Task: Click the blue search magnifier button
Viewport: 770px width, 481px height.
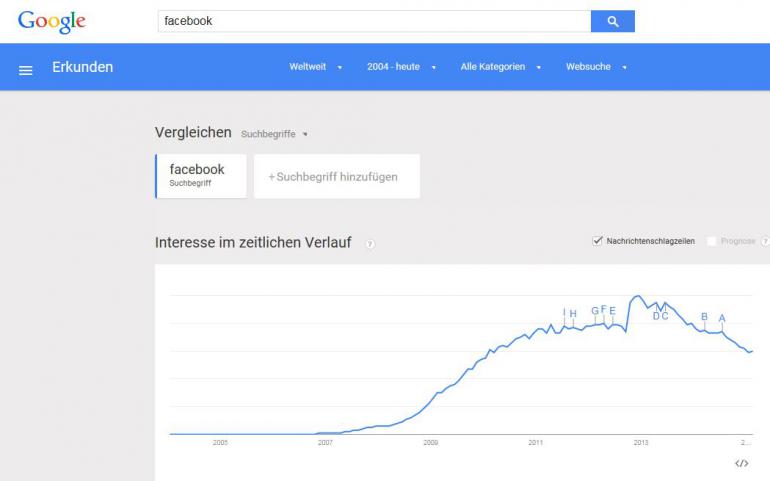Action: [x=612, y=21]
